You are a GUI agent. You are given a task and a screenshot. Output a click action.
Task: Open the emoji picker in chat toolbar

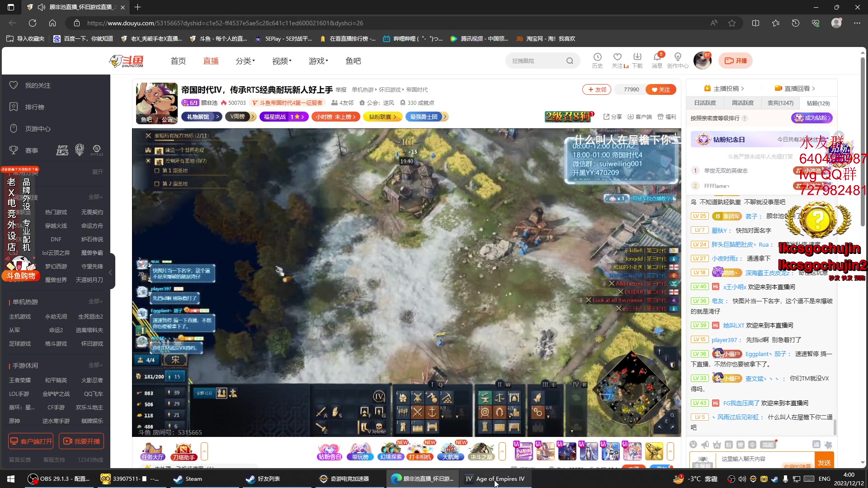[693, 445]
